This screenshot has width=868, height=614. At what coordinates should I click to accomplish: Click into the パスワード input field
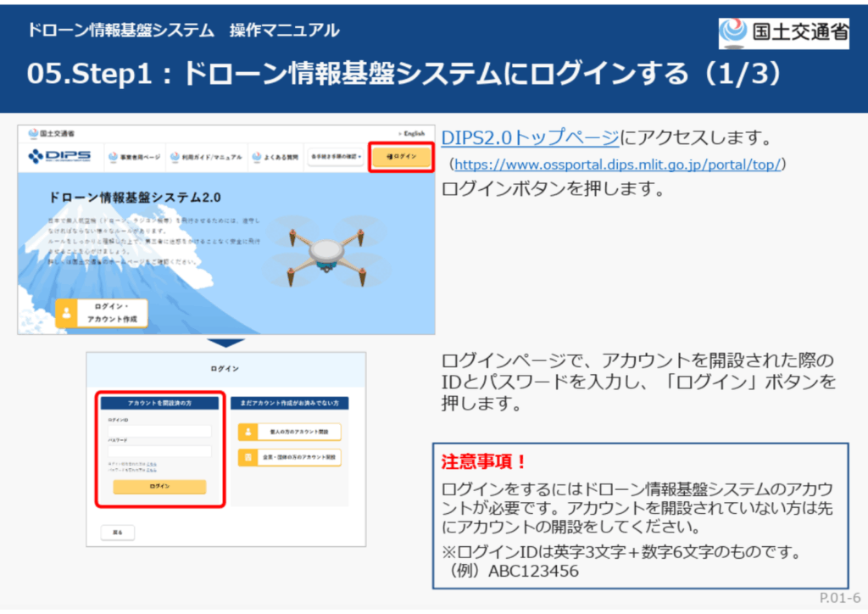pos(159,452)
